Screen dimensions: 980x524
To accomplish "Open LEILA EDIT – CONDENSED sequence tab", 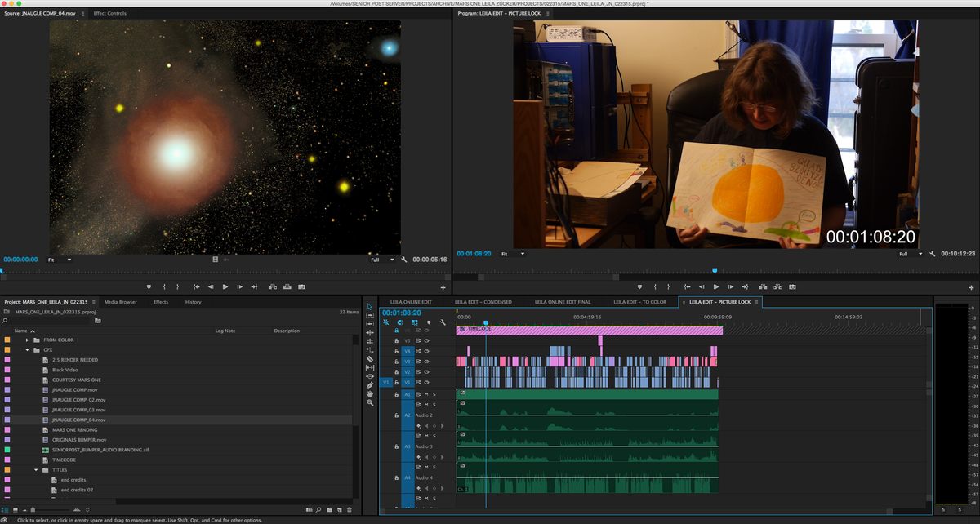I will pyautogui.click(x=483, y=302).
